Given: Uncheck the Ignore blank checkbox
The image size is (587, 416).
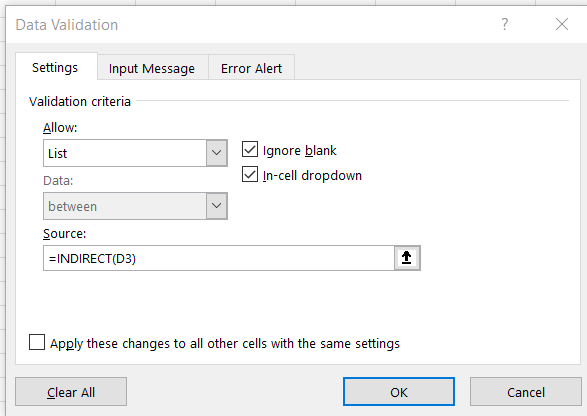Looking at the screenshot, I should pyautogui.click(x=250, y=149).
